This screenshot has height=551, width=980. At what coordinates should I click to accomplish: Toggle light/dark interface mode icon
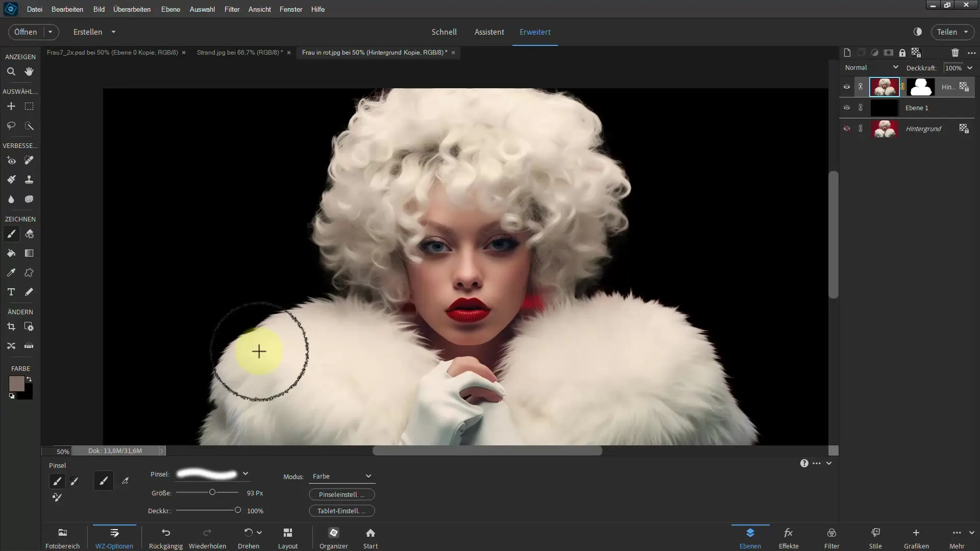tap(918, 32)
